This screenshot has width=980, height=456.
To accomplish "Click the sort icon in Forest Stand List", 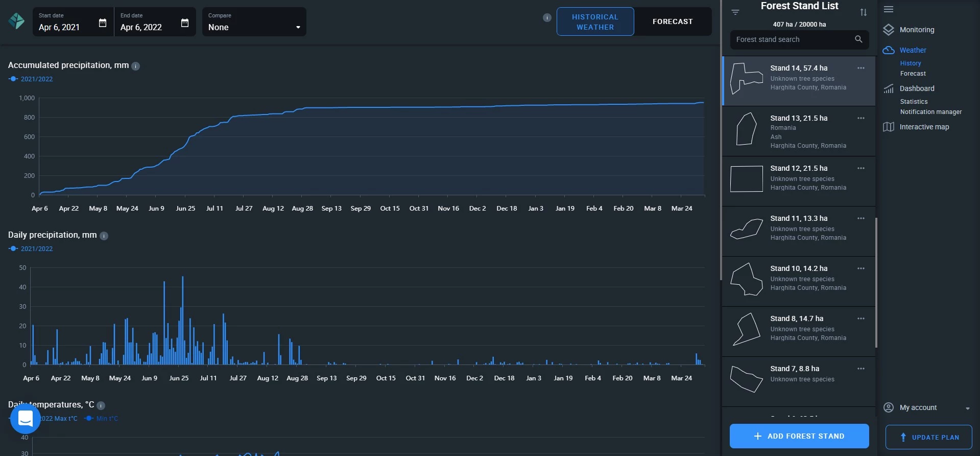I will coord(864,12).
